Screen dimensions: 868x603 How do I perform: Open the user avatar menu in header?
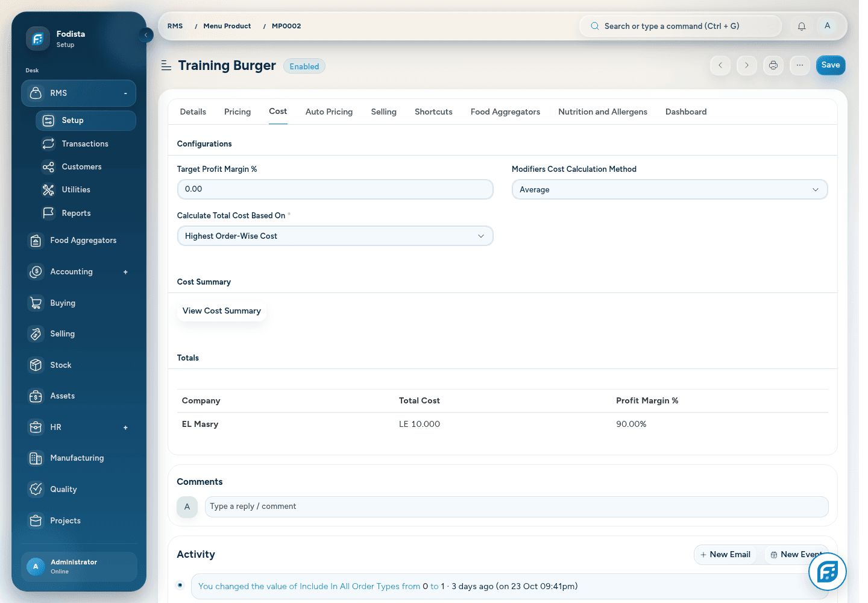click(x=828, y=26)
